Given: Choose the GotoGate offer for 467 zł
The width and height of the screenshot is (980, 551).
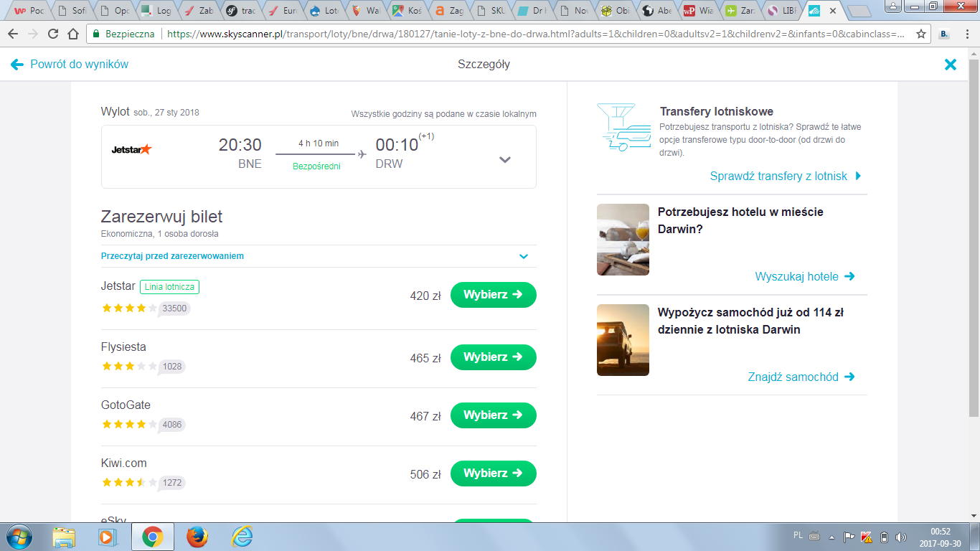Looking at the screenshot, I should [x=494, y=415].
